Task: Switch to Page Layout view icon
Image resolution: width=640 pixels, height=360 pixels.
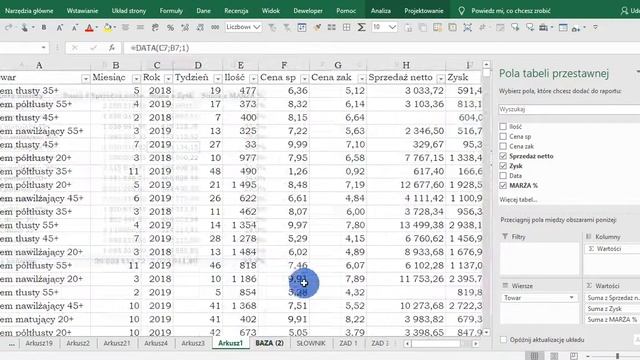Action: coord(554,356)
